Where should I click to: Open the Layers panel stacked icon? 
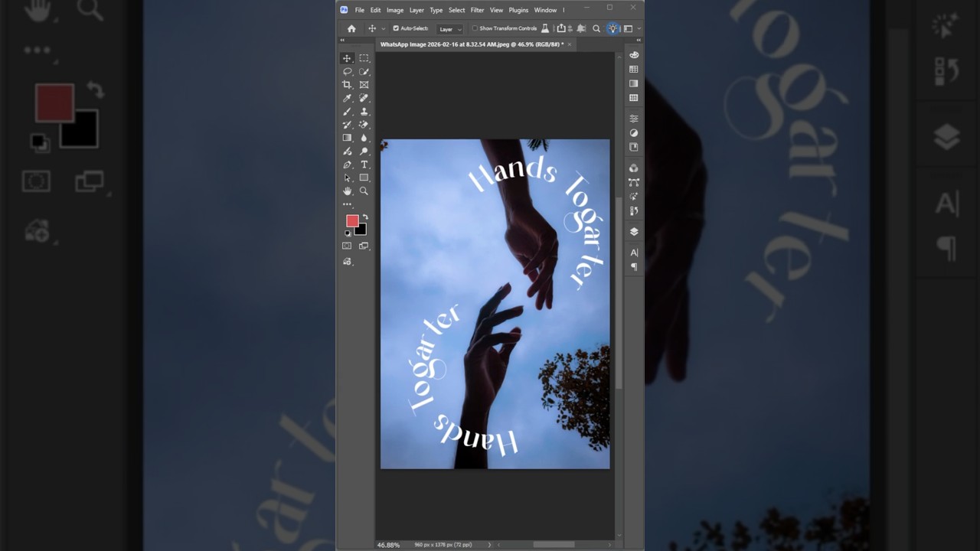coord(634,232)
